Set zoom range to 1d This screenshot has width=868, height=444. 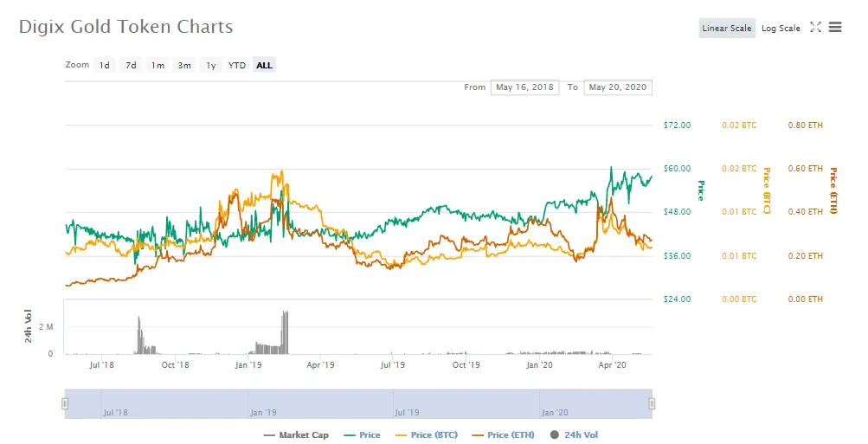[x=105, y=65]
